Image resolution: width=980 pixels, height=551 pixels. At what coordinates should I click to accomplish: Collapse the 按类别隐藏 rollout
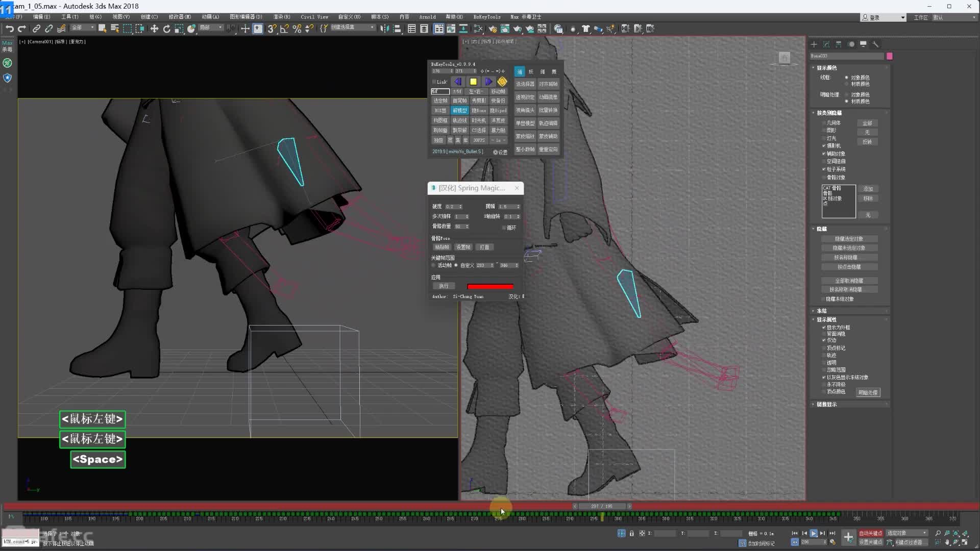tap(829, 113)
